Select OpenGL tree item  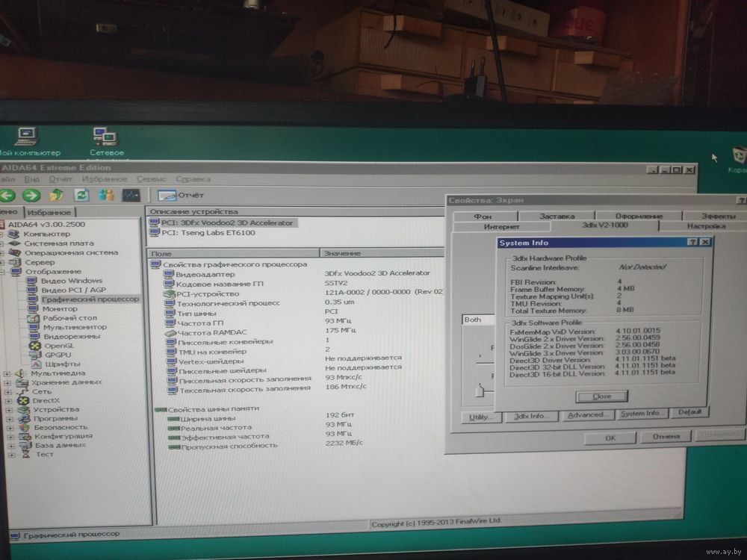(x=58, y=346)
